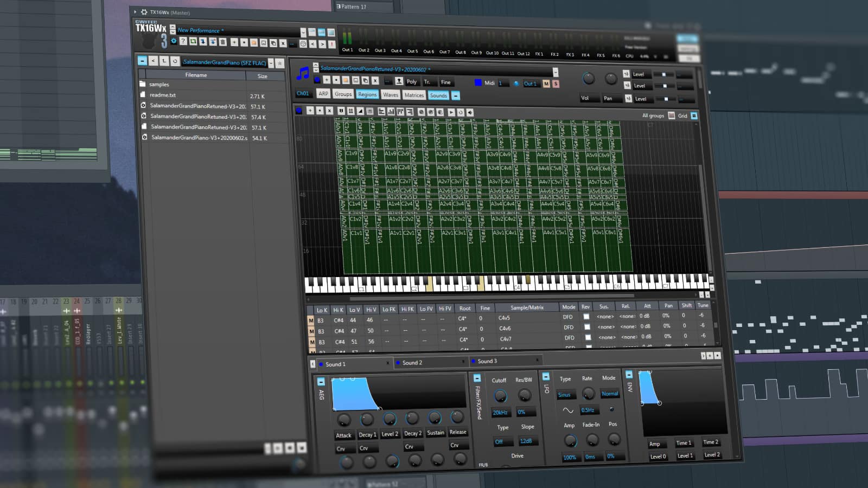Click the play preview icon in the region toolbar

click(x=451, y=111)
